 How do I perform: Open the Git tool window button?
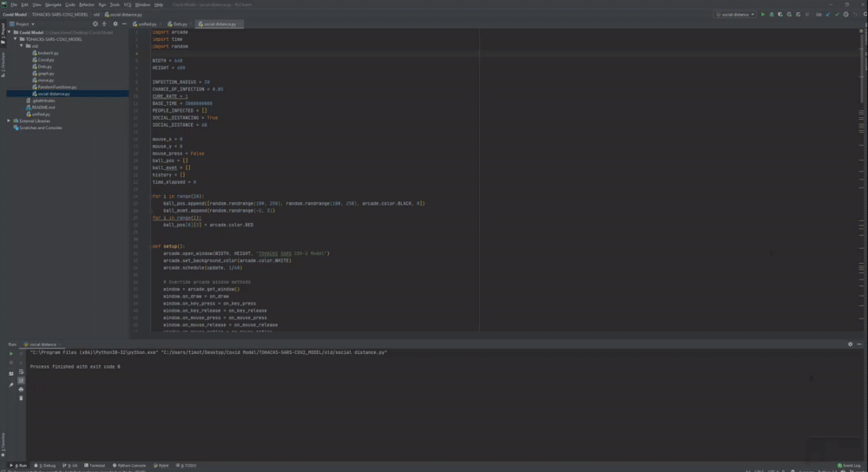pos(70,465)
